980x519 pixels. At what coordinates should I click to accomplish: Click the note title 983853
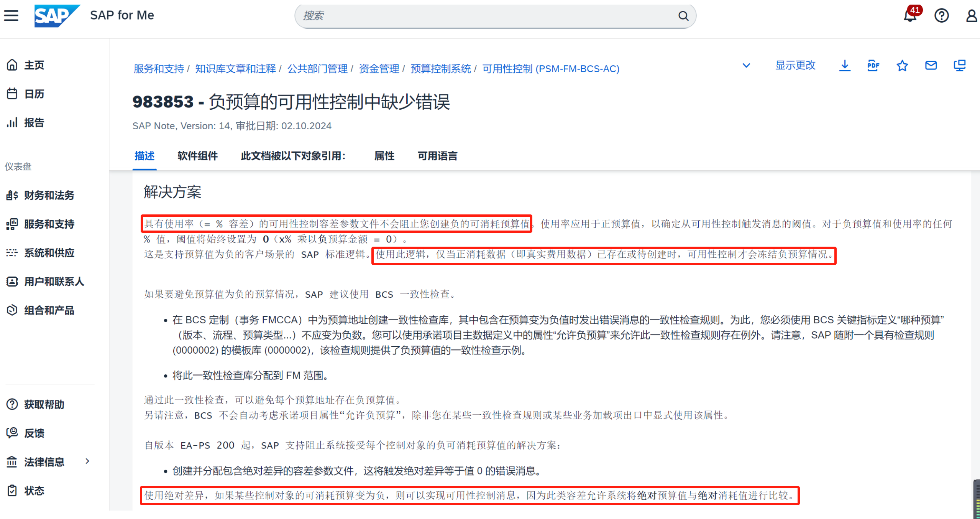(291, 102)
